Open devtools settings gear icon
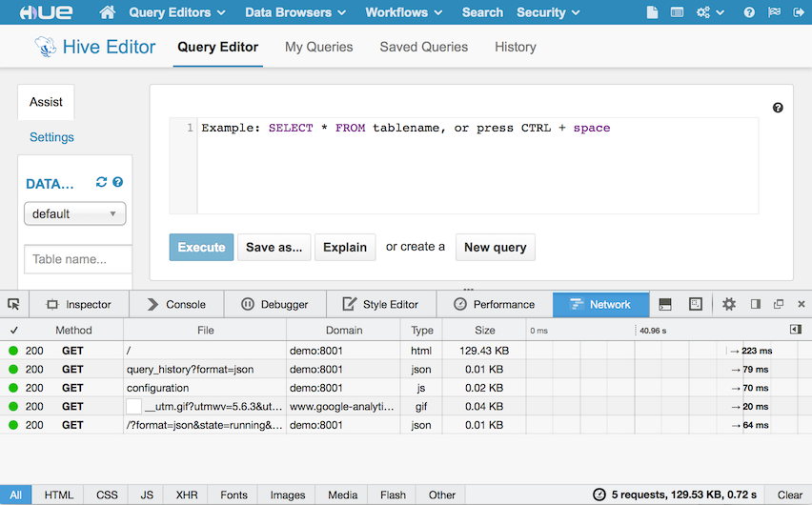812x505 pixels. 729,304
